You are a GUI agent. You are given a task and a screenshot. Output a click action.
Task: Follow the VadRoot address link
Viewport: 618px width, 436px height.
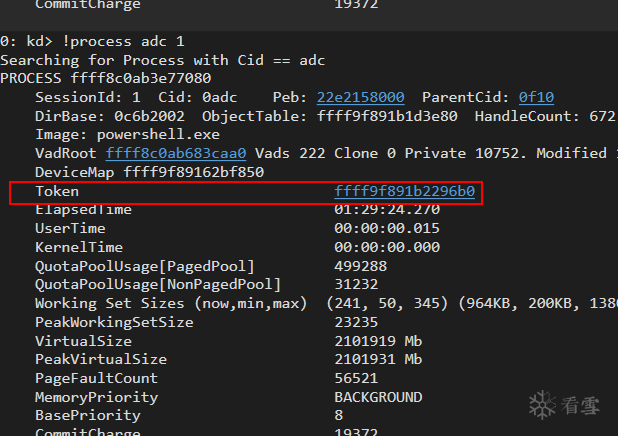176,153
